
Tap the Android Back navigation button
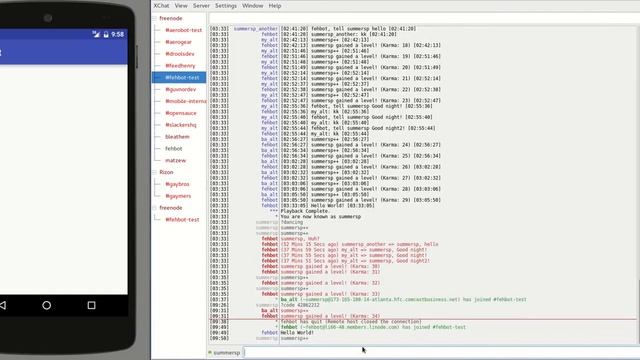coord(3,305)
